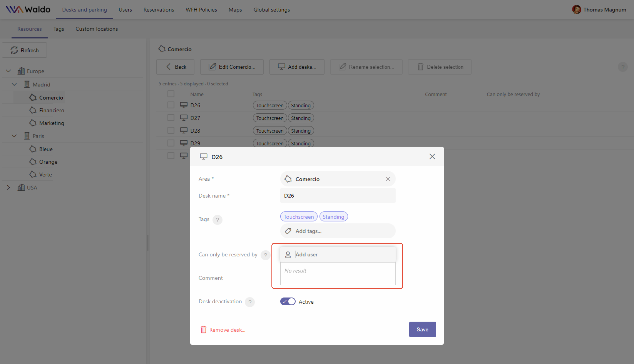Click the Standing tag in D28 row
Screen dimensions: 634x364
pyautogui.click(x=301, y=131)
